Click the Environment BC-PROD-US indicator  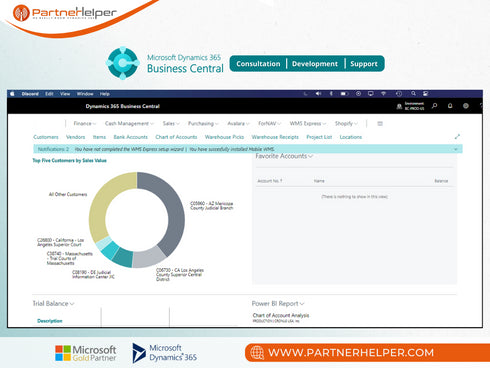tap(411, 106)
